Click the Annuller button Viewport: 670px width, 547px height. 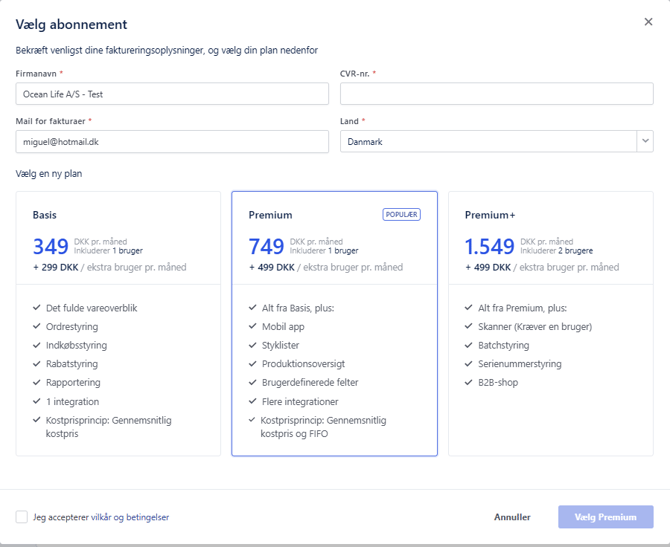(x=512, y=517)
